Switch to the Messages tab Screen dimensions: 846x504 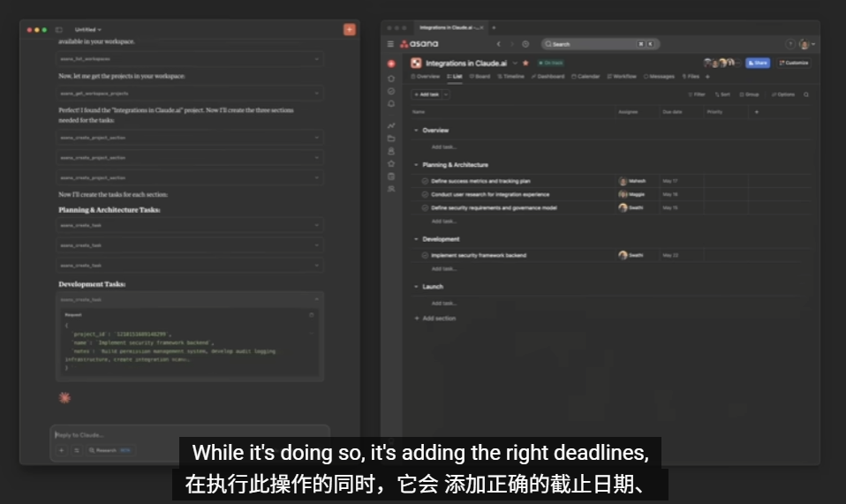point(659,77)
